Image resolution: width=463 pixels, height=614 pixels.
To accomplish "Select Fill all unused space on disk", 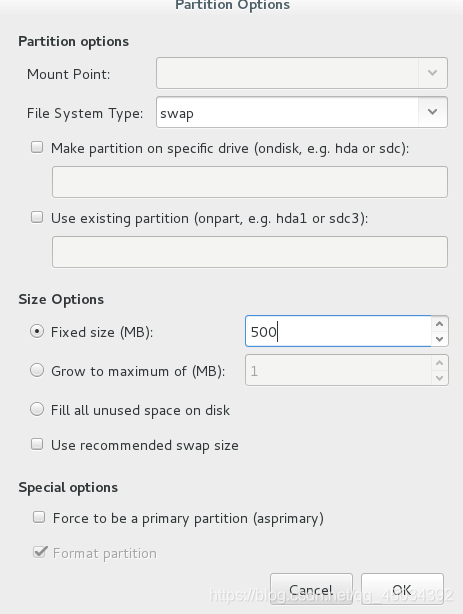I will coord(37,410).
